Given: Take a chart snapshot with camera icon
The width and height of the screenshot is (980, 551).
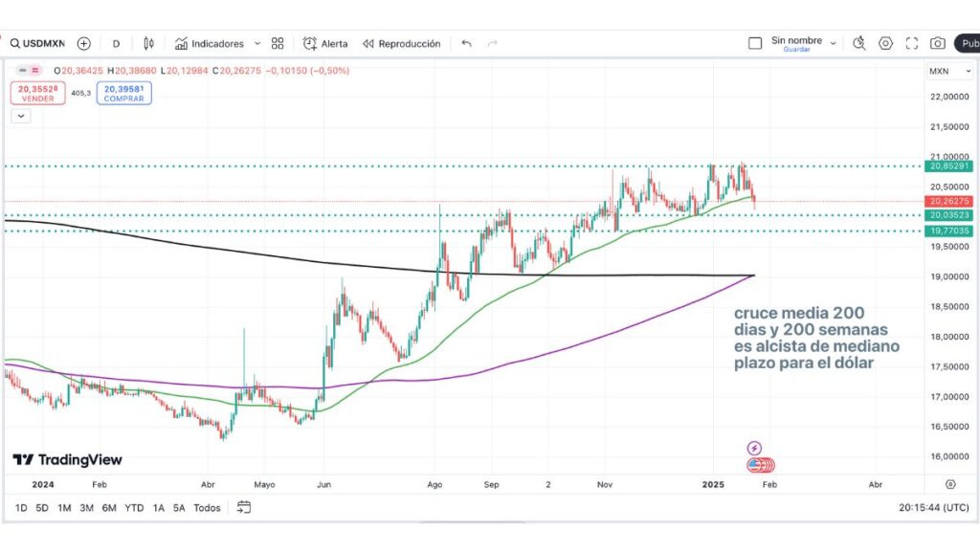Looking at the screenshot, I should click(x=938, y=43).
